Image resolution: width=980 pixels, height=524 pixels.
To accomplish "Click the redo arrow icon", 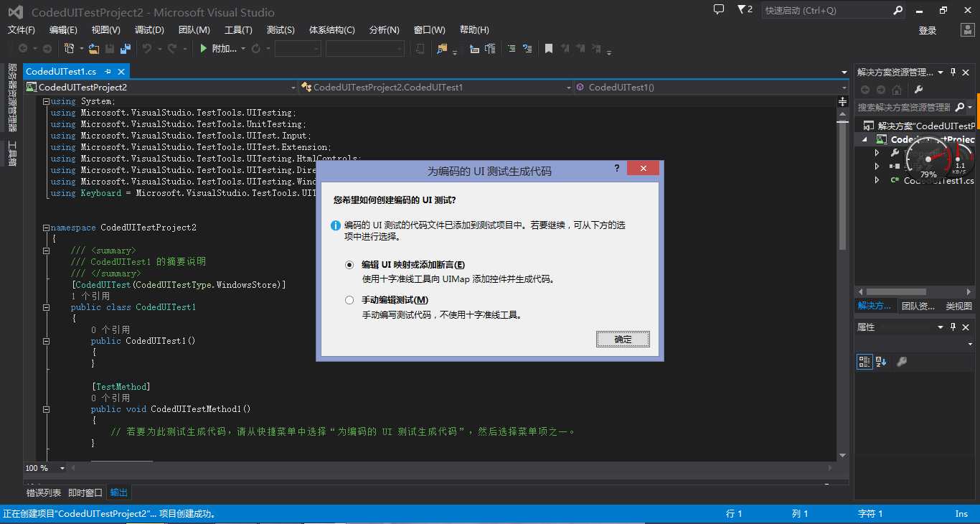I will (172, 48).
